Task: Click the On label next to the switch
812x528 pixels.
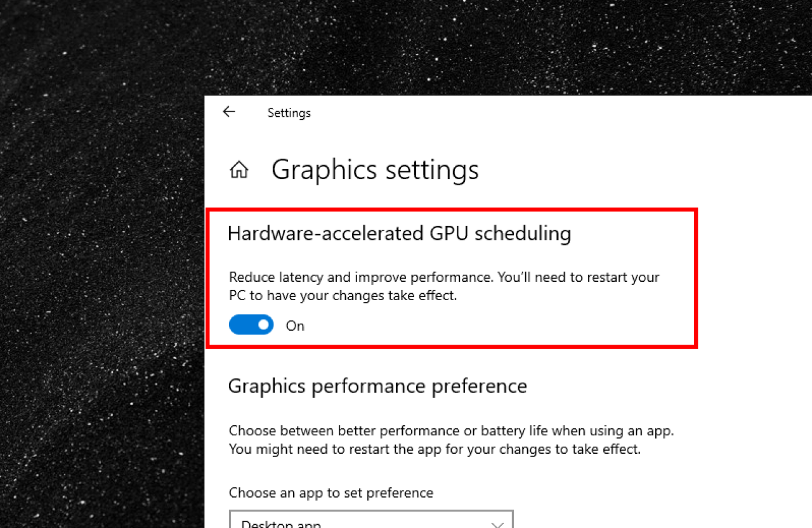Action: (294, 325)
